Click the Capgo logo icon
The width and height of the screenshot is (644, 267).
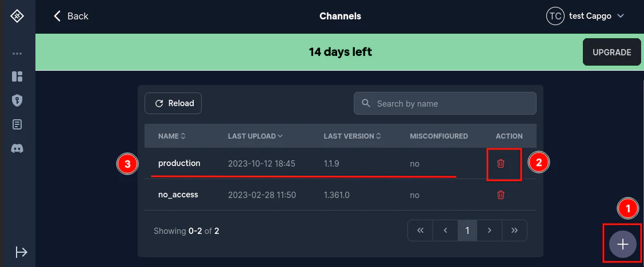coord(17,17)
